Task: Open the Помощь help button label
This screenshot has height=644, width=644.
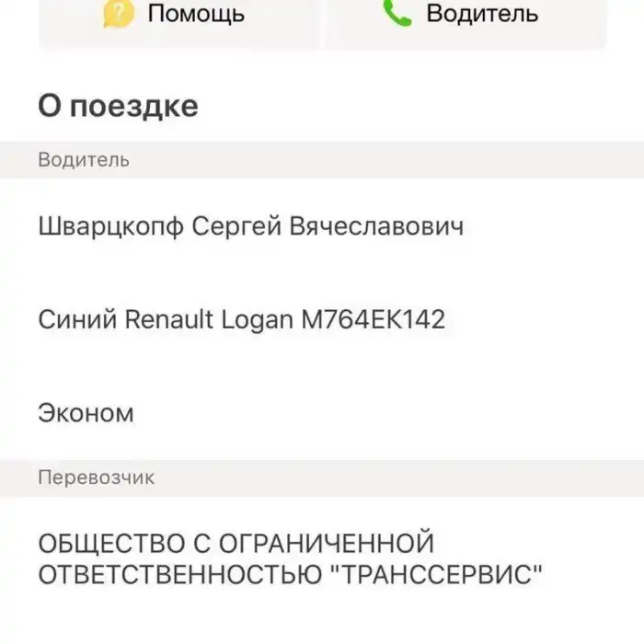Action: [196, 14]
